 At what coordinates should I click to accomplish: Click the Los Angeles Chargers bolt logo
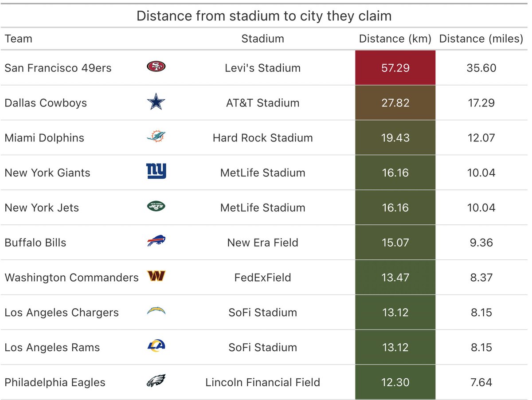(156, 311)
